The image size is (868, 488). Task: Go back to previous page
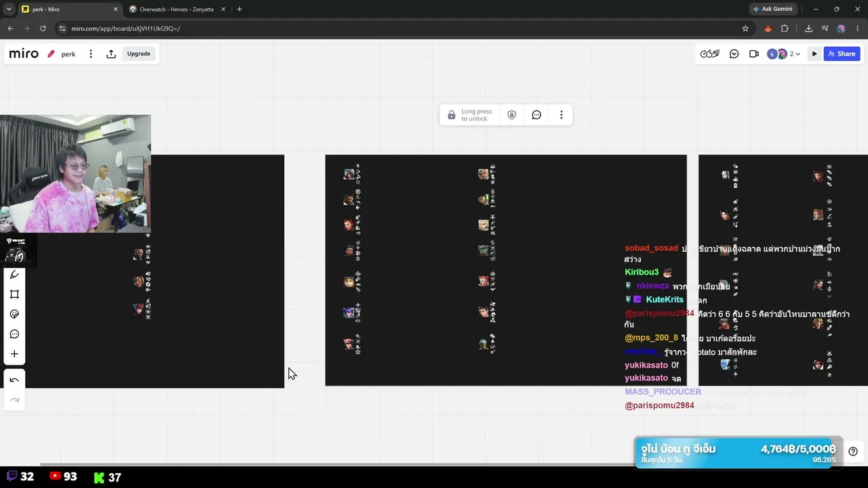coord(10,28)
